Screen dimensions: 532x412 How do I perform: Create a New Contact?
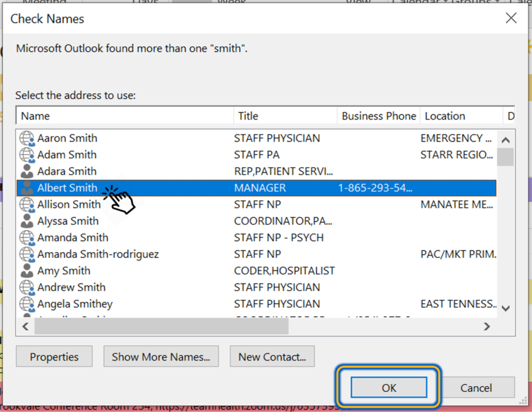[272, 357]
